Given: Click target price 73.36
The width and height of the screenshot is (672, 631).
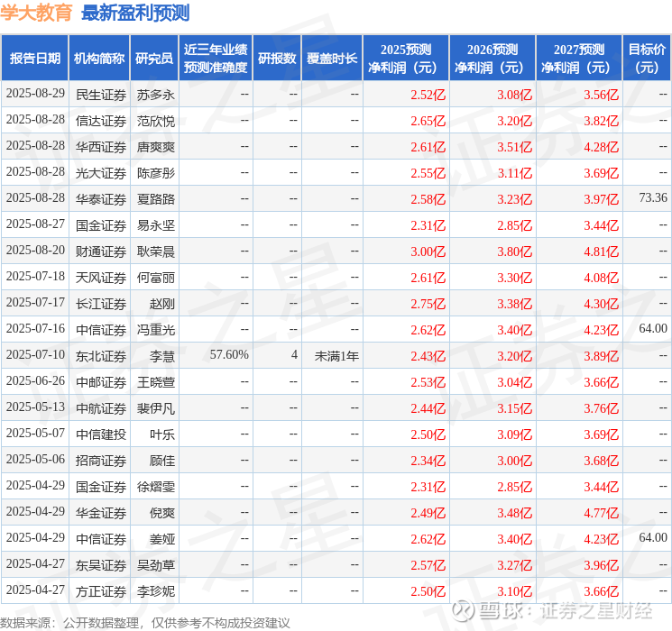Looking at the screenshot, I should pyautogui.click(x=653, y=198).
